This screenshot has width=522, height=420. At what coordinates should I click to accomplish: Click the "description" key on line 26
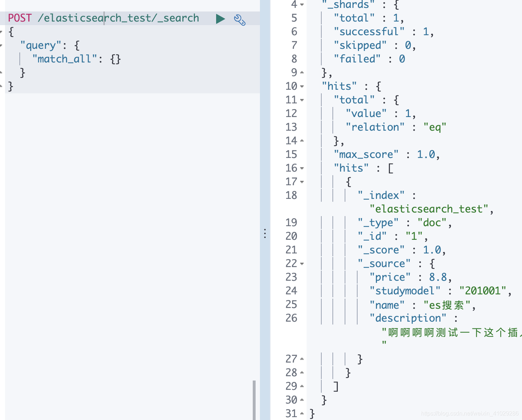coord(408,318)
